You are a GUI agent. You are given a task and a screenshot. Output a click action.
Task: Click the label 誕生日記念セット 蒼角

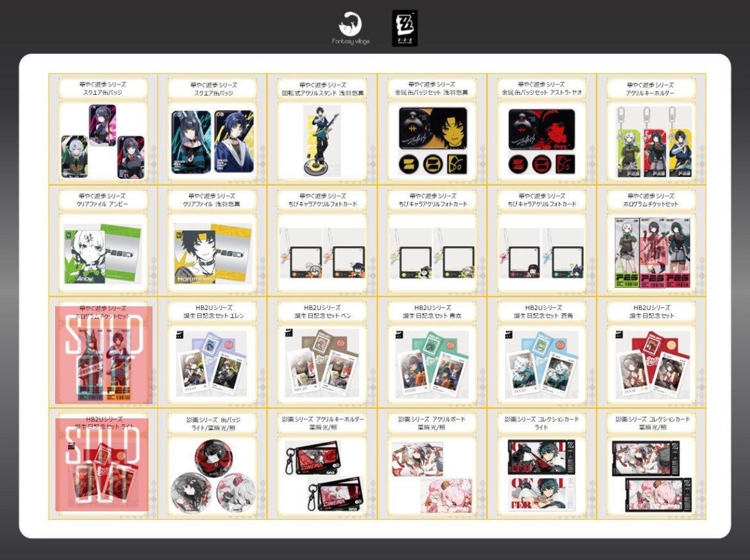(x=543, y=316)
